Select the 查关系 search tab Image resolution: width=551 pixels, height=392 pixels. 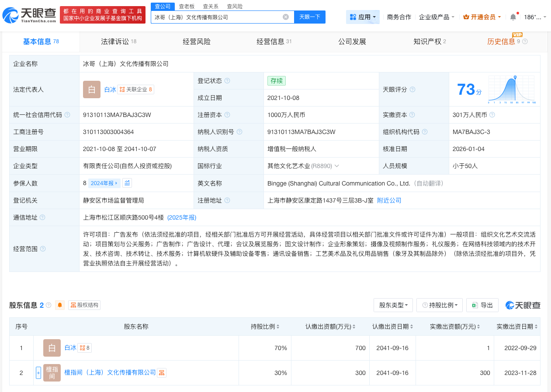[211, 6]
